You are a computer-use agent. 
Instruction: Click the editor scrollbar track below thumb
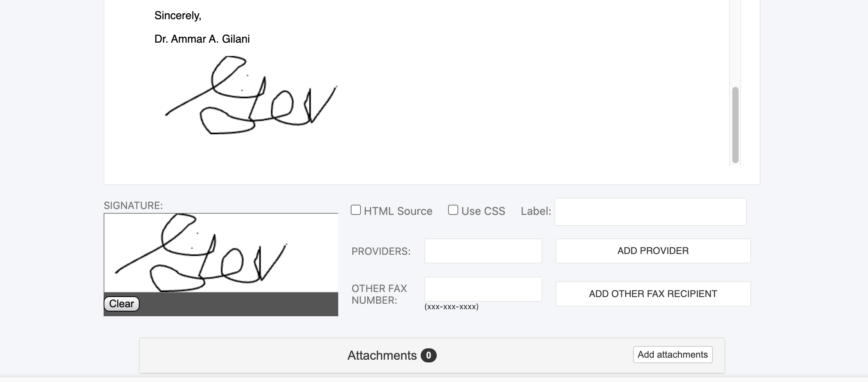click(735, 164)
